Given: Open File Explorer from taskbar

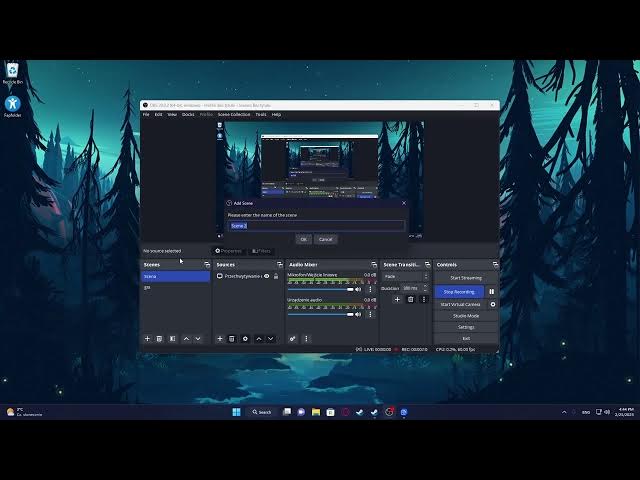Looking at the screenshot, I should pyautogui.click(x=316, y=412).
